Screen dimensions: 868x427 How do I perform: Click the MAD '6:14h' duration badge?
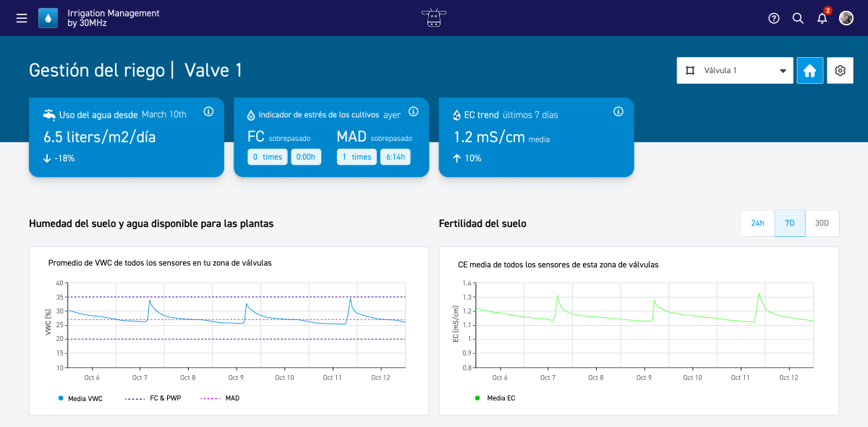(x=395, y=157)
